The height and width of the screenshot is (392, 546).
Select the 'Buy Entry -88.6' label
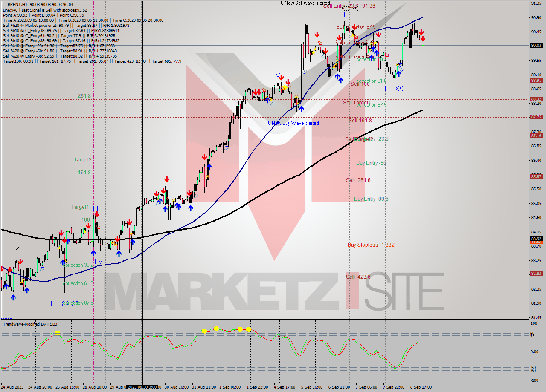pyautogui.click(x=371, y=199)
